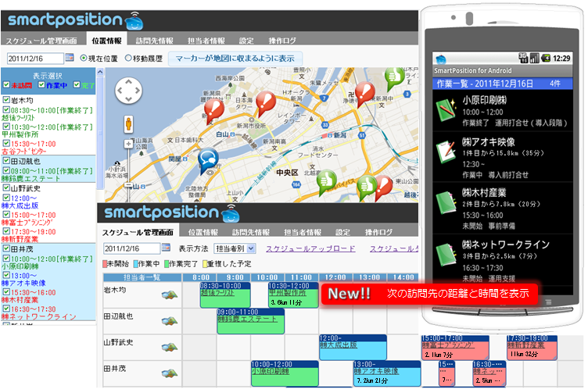The height and width of the screenshot is (389, 588).
Task: Click the map zoom slider track
Action: click(x=128, y=165)
